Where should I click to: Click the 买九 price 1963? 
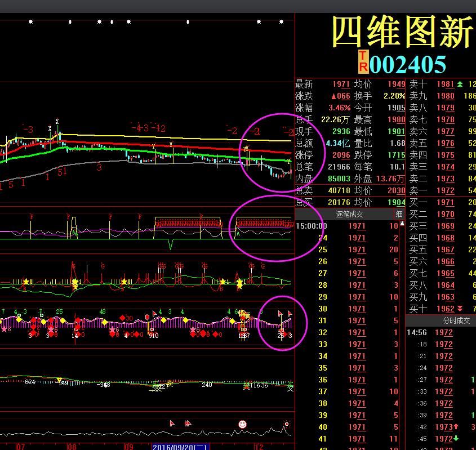pyautogui.click(x=446, y=297)
